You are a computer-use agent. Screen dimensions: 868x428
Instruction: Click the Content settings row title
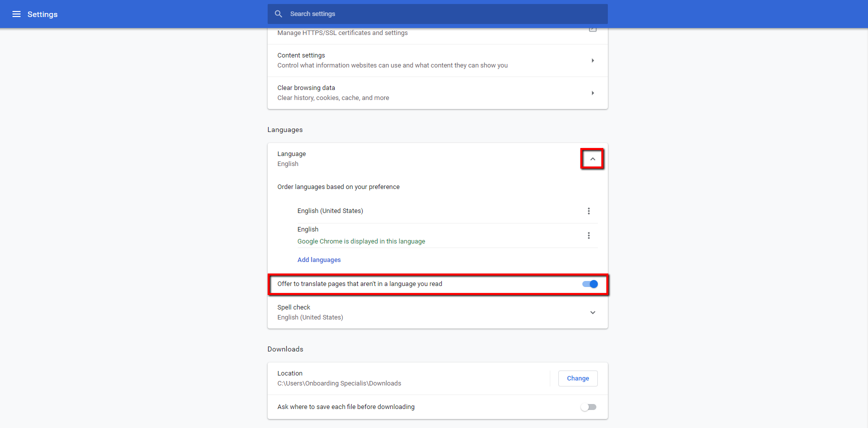[x=301, y=55]
